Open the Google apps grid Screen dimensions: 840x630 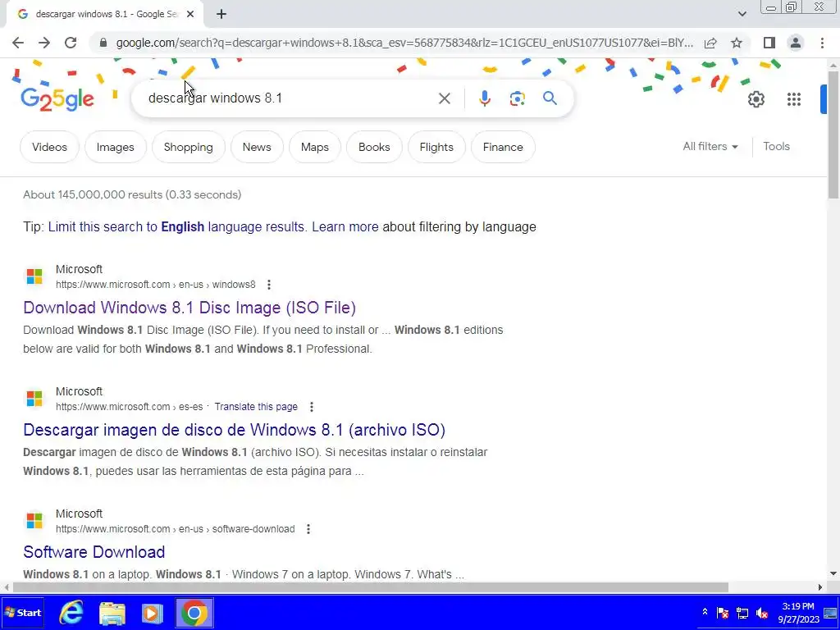point(794,99)
